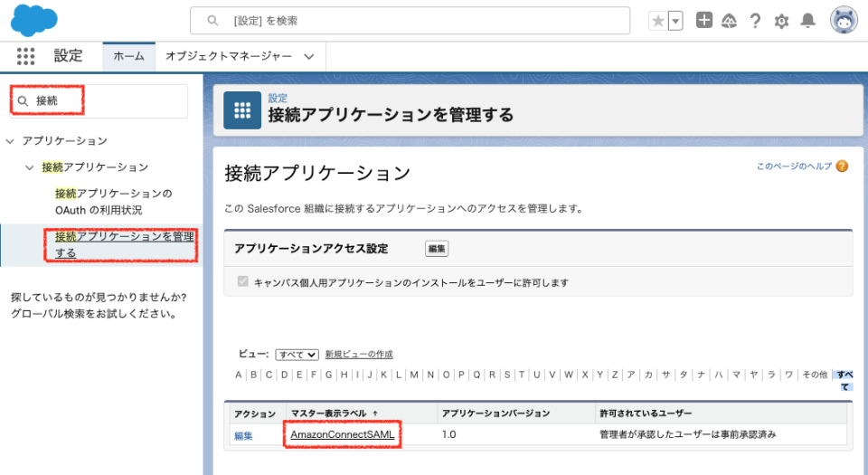The width and height of the screenshot is (868, 475).
Task: Open the user avatar profile menu
Action: (844, 21)
